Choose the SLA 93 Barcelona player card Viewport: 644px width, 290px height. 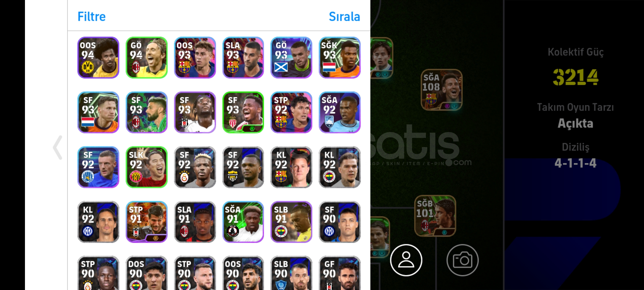pos(243,57)
